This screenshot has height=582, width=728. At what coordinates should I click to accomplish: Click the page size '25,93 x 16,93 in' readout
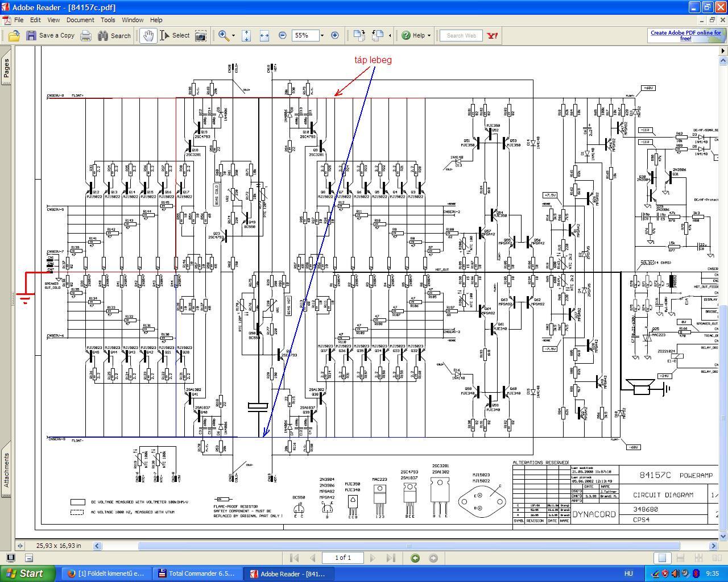pyautogui.click(x=58, y=546)
